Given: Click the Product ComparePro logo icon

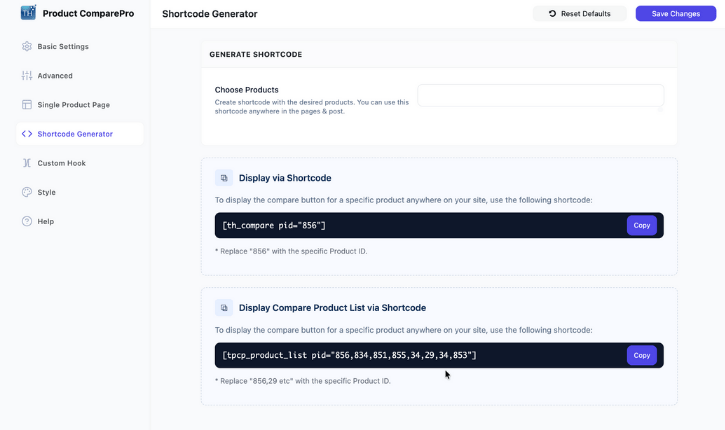Looking at the screenshot, I should tap(28, 13).
